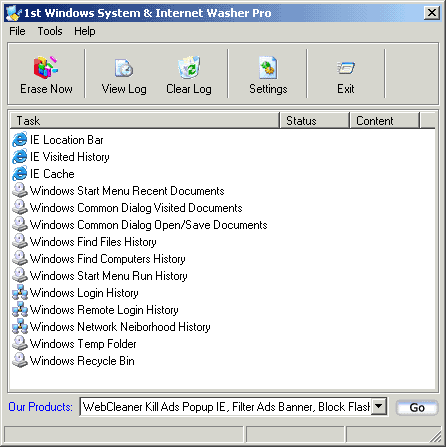Click the Status column header
The image size is (446, 447).
click(x=314, y=120)
